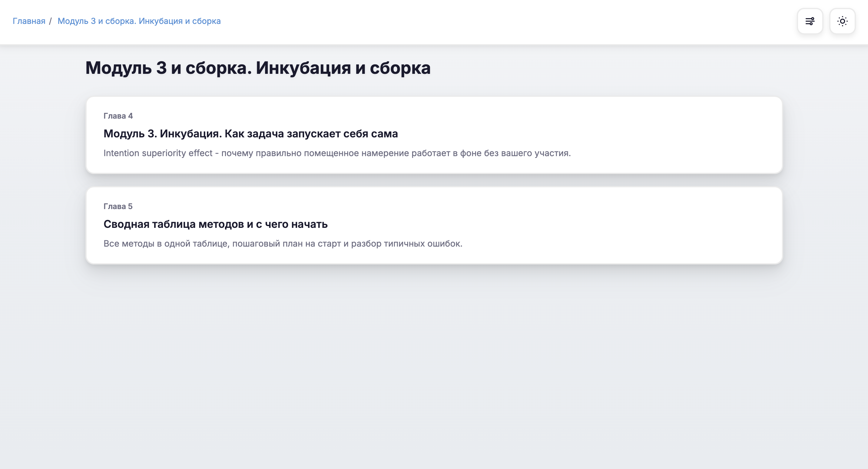Viewport: 868px width, 469px height.
Task: Click 'Инкубация и сборка' in breadcrumb
Action: tap(180, 21)
